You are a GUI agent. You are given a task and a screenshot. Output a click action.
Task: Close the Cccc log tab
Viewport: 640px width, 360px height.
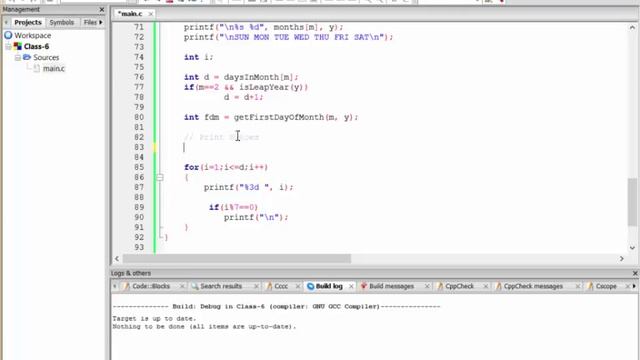(x=298, y=287)
